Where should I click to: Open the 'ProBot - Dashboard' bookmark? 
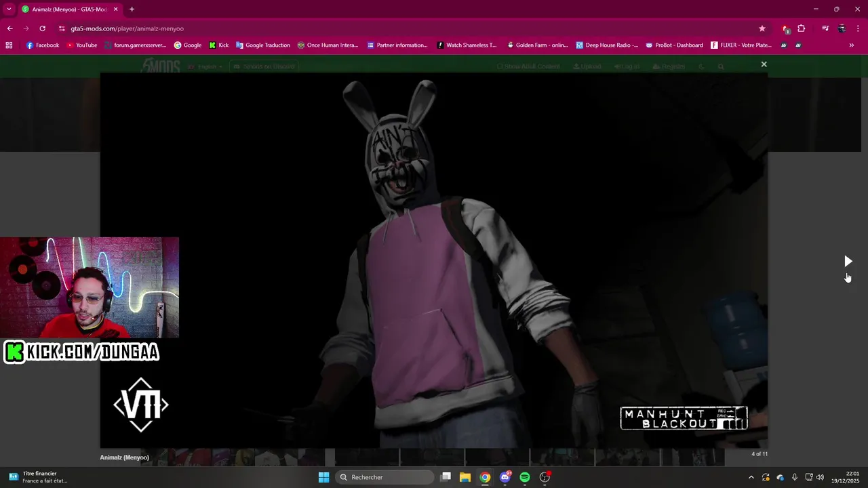(x=674, y=45)
